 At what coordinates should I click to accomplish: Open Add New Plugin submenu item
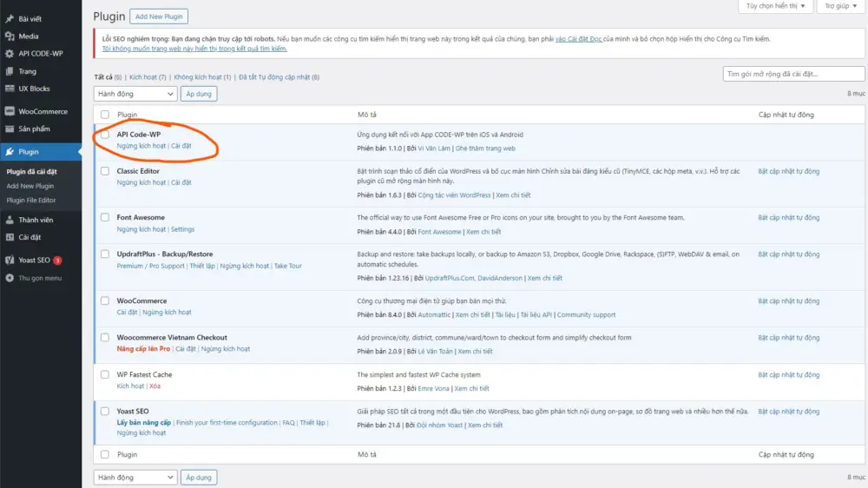(30, 186)
